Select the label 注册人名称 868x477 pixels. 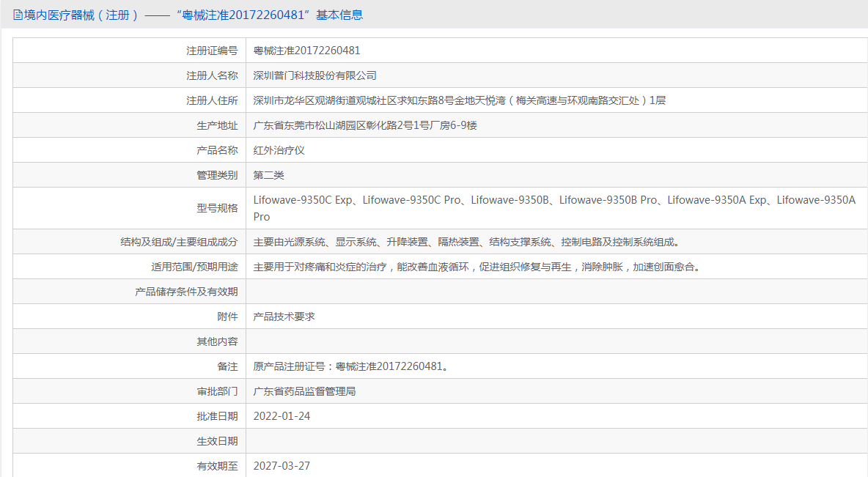(x=212, y=75)
